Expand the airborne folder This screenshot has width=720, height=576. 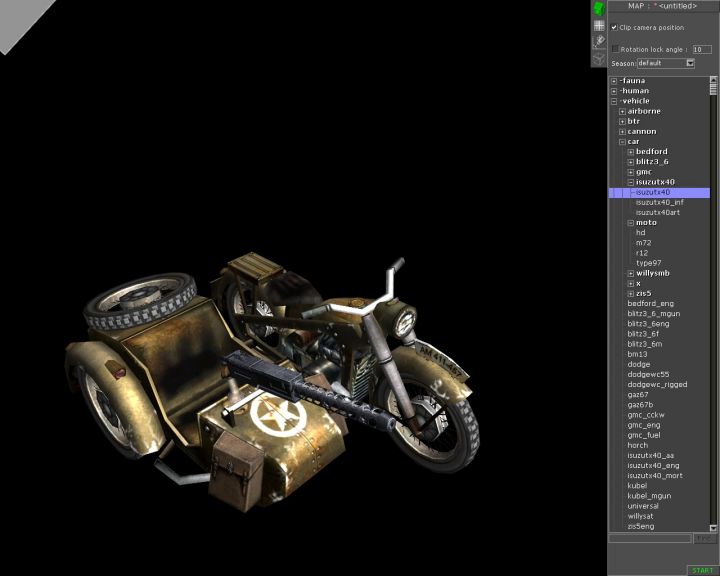pyautogui.click(x=622, y=111)
